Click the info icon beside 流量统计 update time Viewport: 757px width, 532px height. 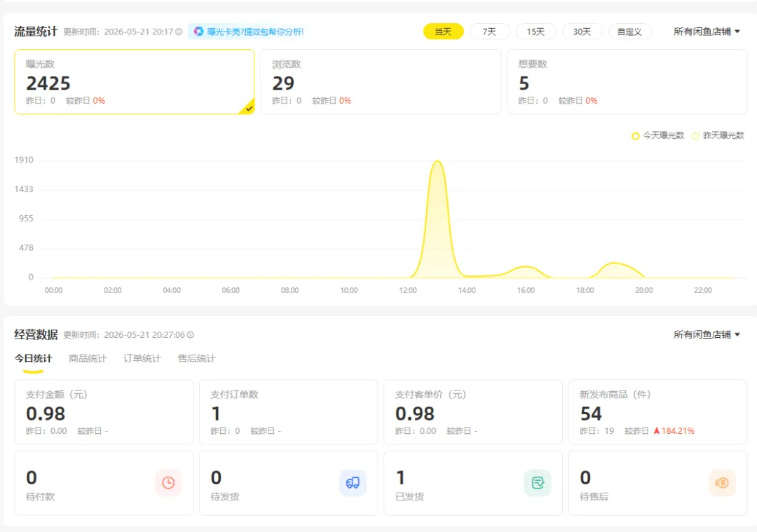[179, 32]
